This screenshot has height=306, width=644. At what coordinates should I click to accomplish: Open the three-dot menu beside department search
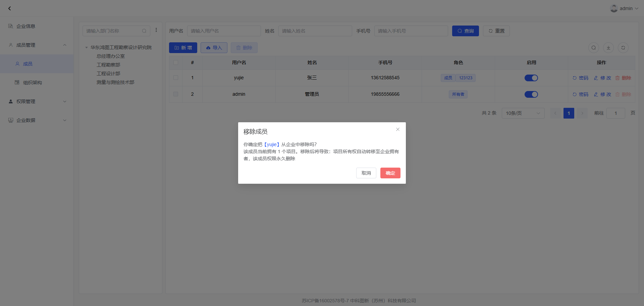156,30
